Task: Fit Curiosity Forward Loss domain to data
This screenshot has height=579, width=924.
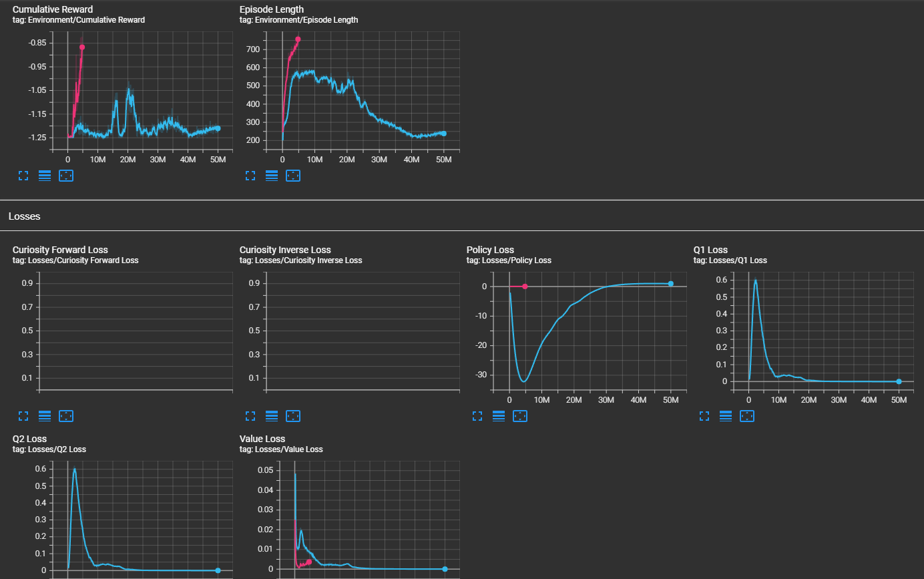Action: (66, 416)
